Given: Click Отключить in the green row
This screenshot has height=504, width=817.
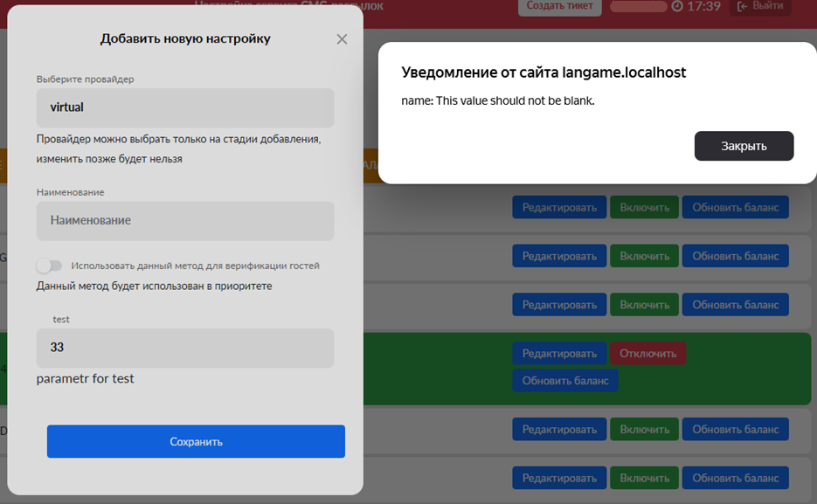Looking at the screenshot, I should 647,353.
